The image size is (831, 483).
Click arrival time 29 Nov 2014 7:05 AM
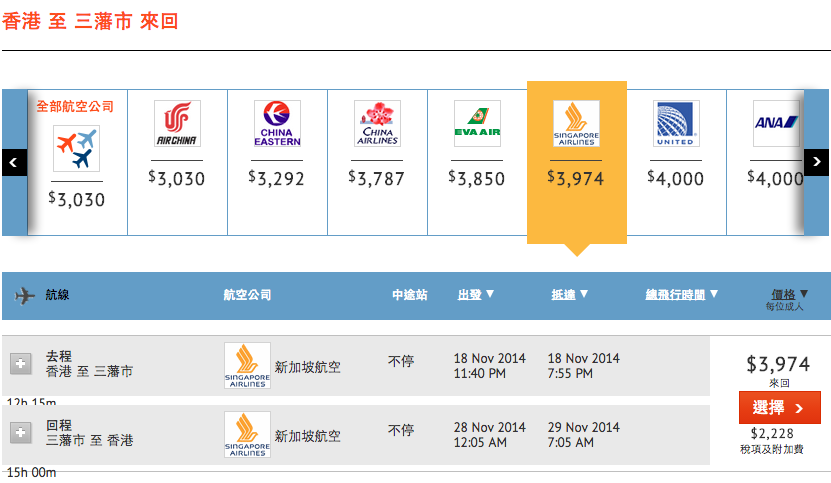click(x=584, y=435)
